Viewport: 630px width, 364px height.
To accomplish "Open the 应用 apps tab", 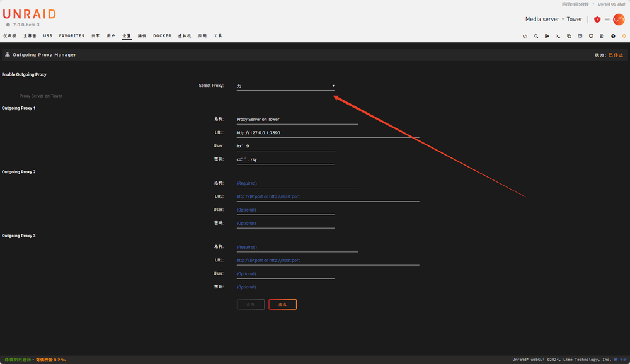I will tap(202, 36).
